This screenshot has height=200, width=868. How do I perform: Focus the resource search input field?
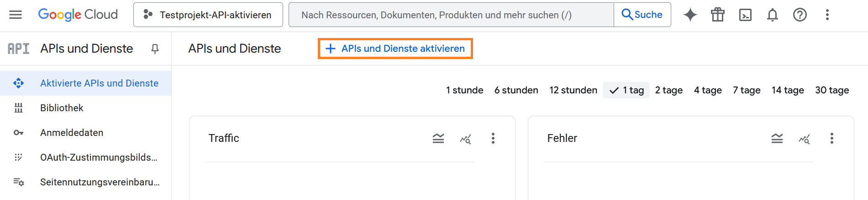(451, 15)
